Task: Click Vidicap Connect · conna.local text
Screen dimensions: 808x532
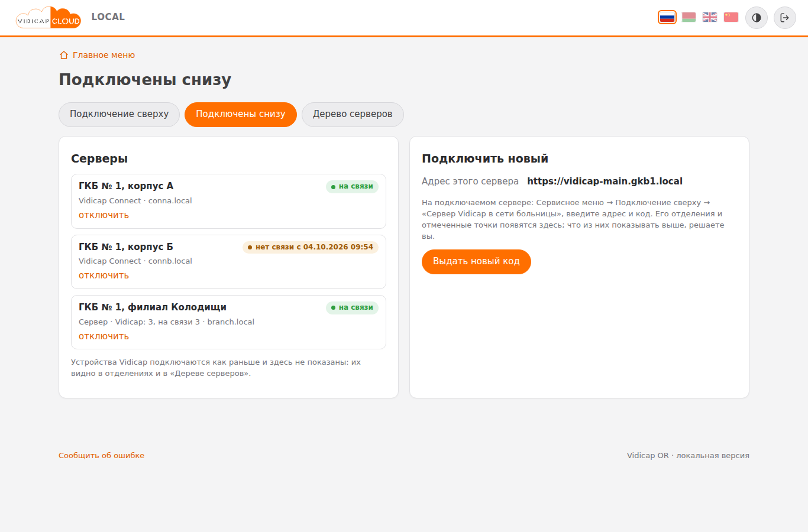Action: tap(135, 201)
